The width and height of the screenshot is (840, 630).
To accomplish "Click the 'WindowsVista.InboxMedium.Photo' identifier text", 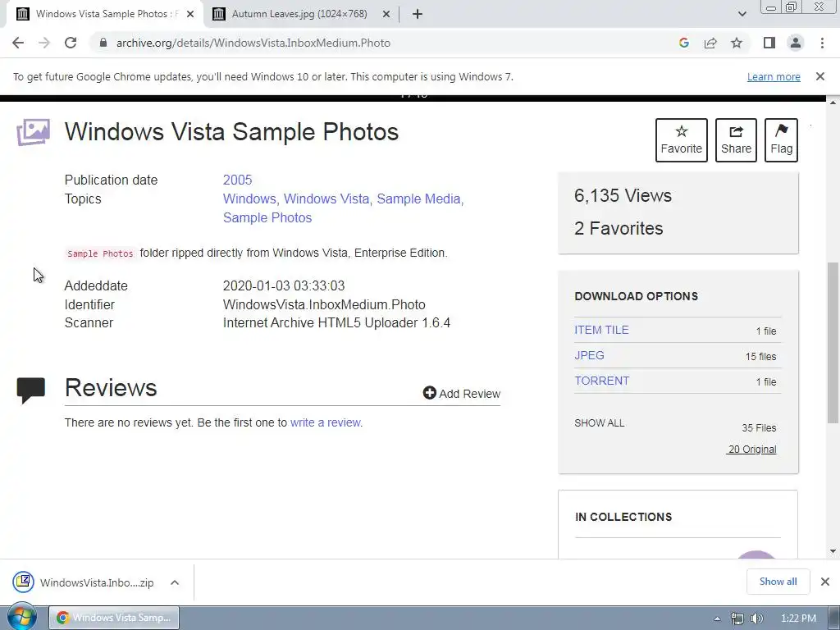I will coord(324,304).
